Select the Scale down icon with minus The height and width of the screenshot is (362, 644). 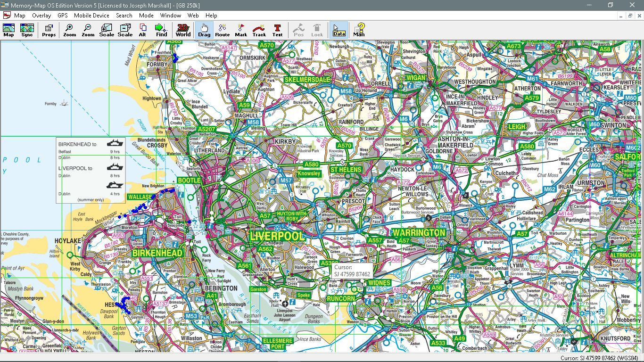[125, 30]
